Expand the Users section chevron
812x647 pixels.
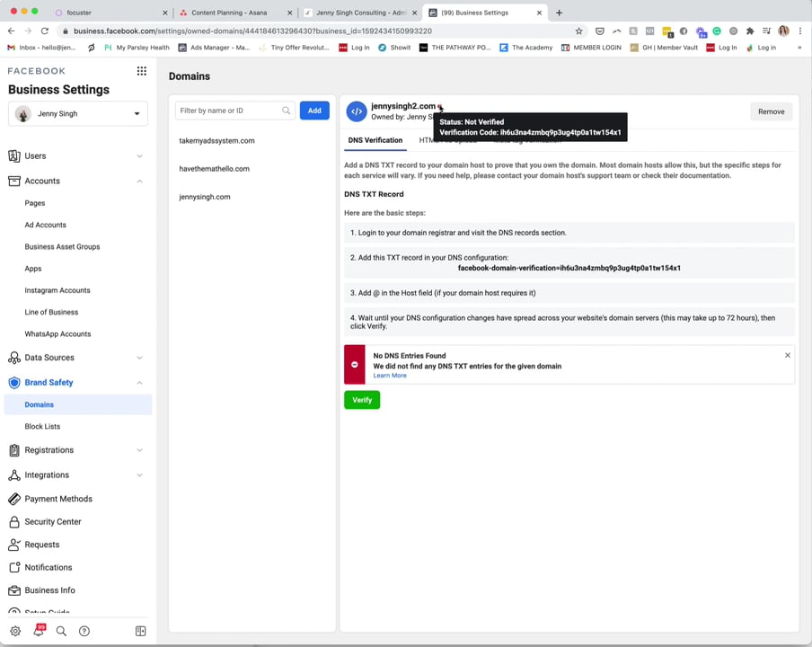coord(139,156)
